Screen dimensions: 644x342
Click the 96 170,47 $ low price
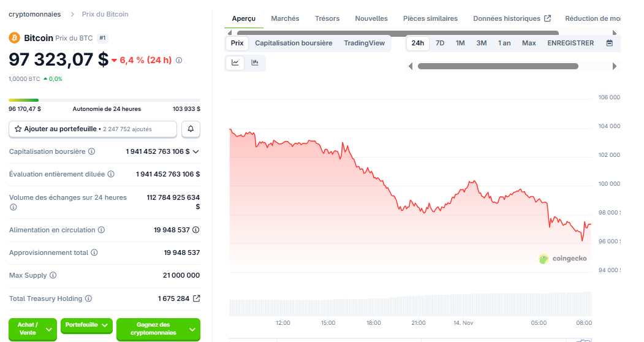(x=25, y=109)
